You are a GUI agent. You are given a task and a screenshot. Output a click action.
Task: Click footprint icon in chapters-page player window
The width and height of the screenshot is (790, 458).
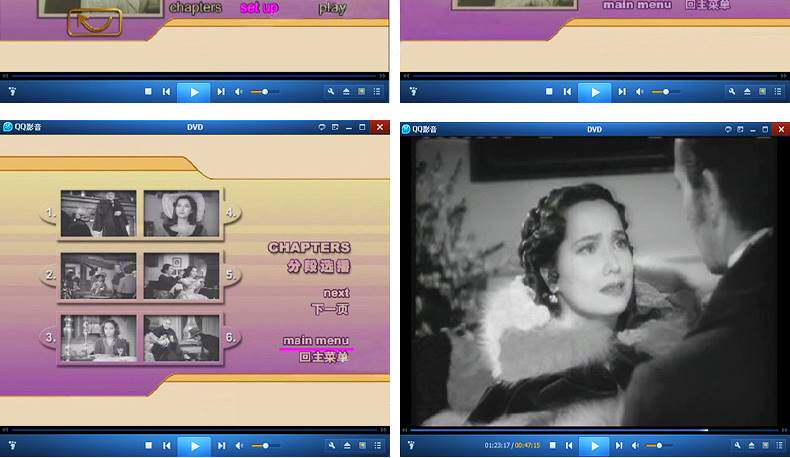[12, 445]
